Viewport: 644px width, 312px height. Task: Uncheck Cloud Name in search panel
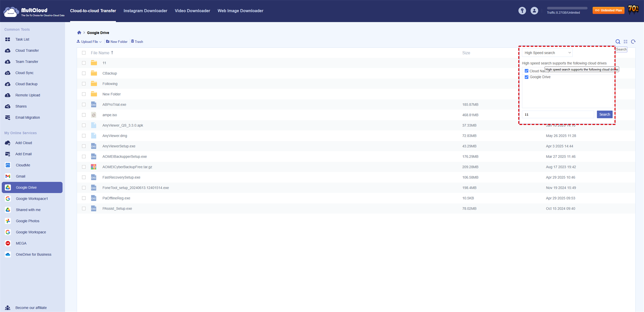click(527, 71)
